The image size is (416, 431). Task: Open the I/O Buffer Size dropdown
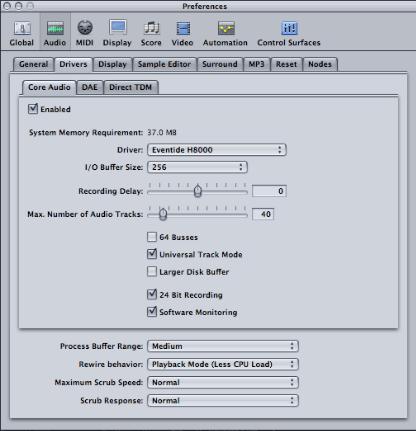click(x=197, y=167)
